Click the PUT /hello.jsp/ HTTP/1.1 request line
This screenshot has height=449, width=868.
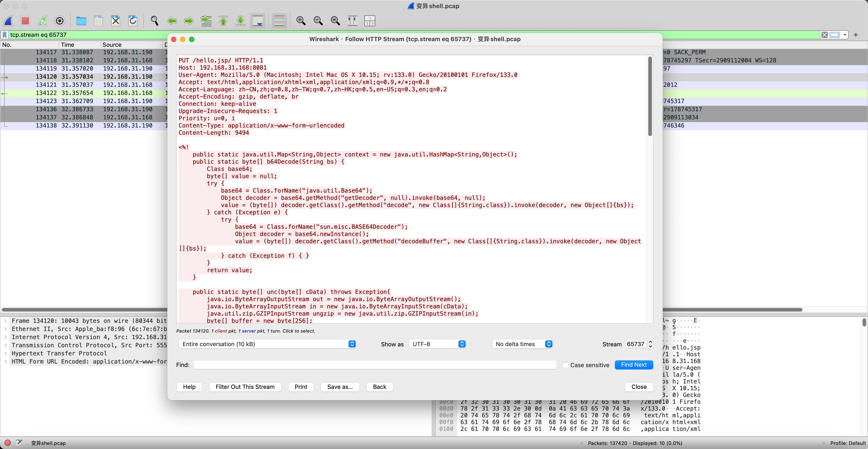[221, 60]
